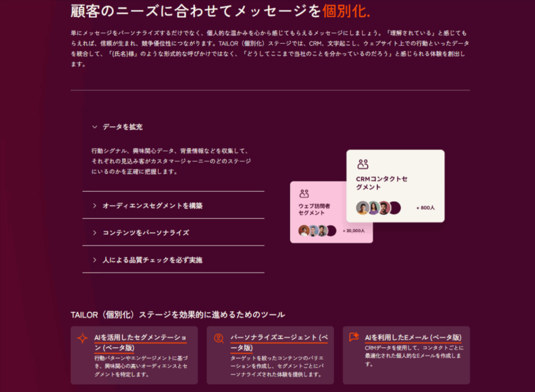Screen dimensions: 535x392
Task: Click the + 20,000人 count label
Action: [354, 230]
